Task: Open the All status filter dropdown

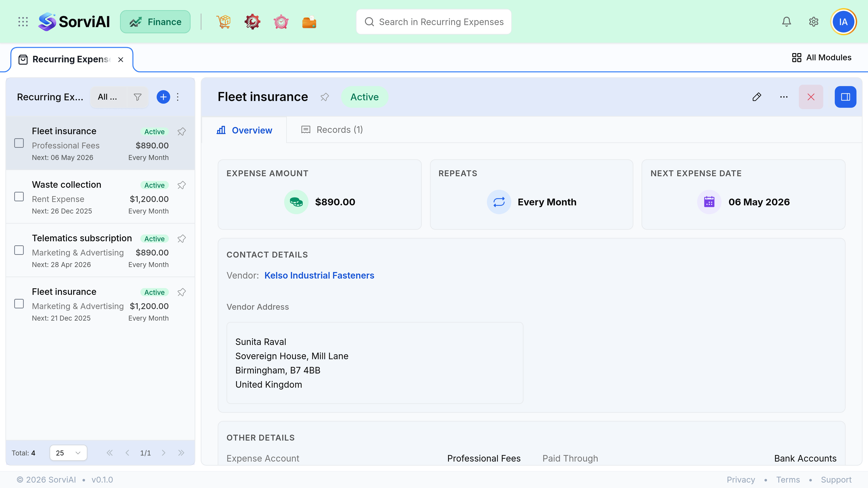Action: pyautogui.click(x=108, y=97)
